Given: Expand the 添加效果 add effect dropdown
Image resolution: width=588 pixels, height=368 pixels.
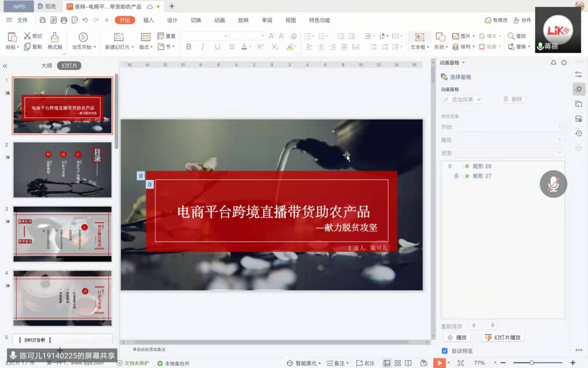Looking at the screenshot, I should click(x=463, y=99).
